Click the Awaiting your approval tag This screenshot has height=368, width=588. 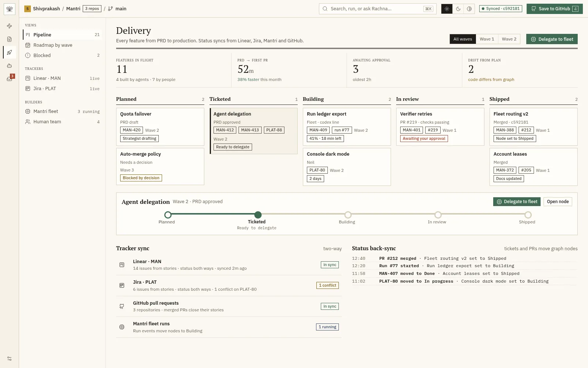pyautogui.click(x=424, y=139)
